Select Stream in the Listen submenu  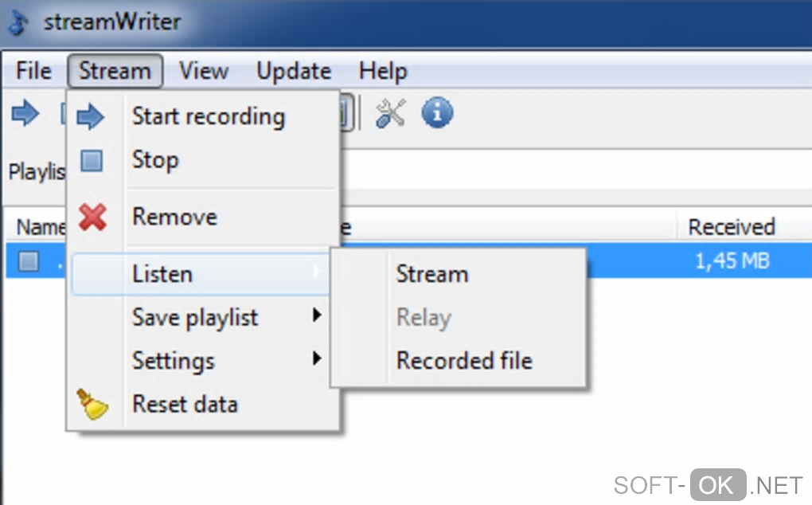pos(432,274)
